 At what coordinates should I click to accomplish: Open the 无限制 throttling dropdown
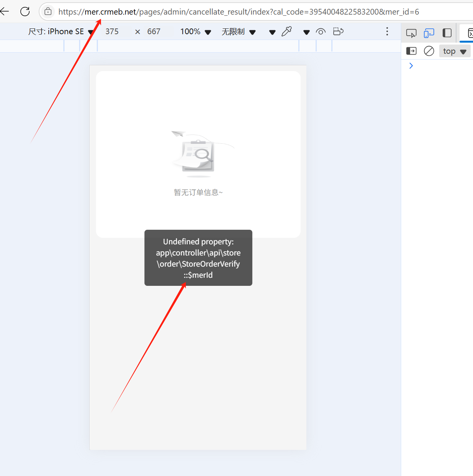238,32
